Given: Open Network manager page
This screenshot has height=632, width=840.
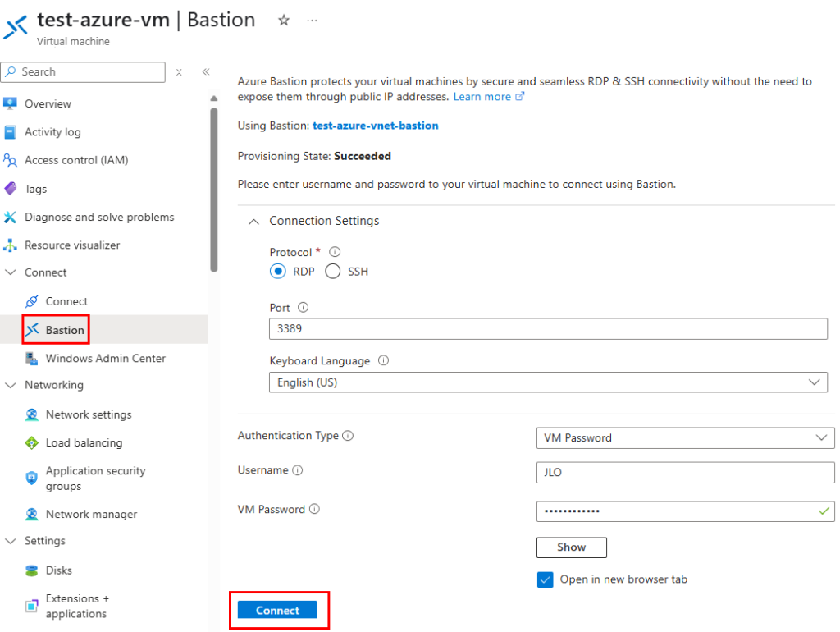Looking at the screenshot, I should (91, 514).
